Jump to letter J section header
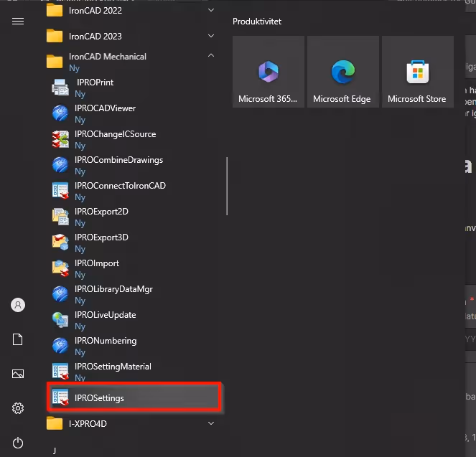476x457 pixels. [55, 451]
